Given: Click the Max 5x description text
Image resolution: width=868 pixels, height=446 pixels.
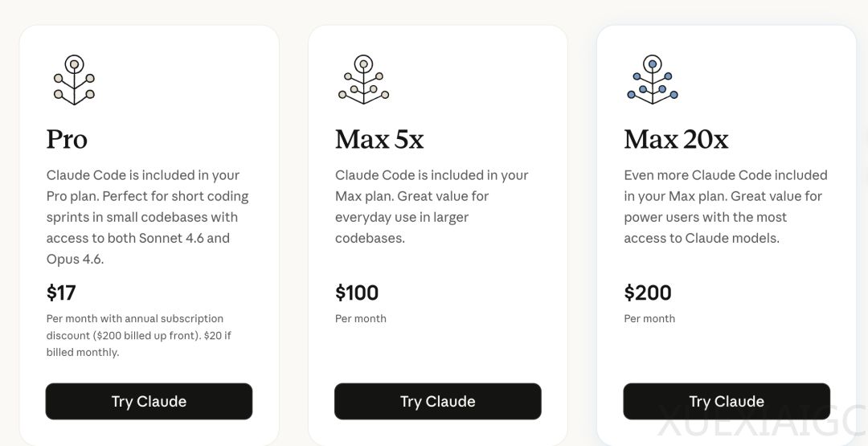Looking at the screenshot, I should coord(431,207).
